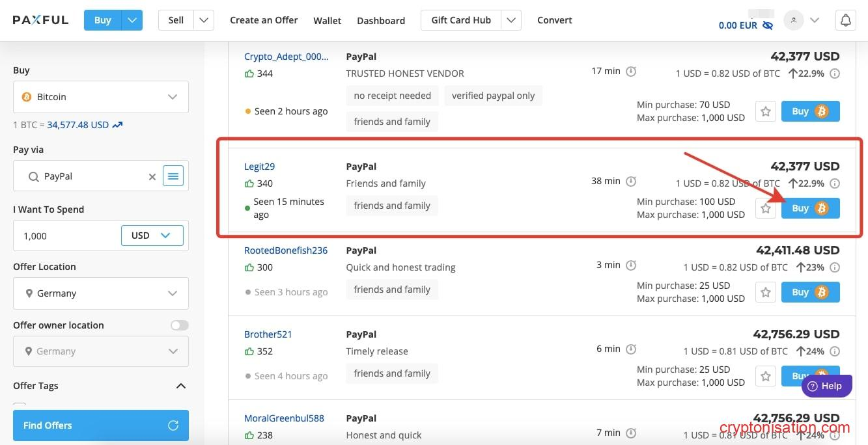Favorite Brother521's offer using the star

point(765,375)
